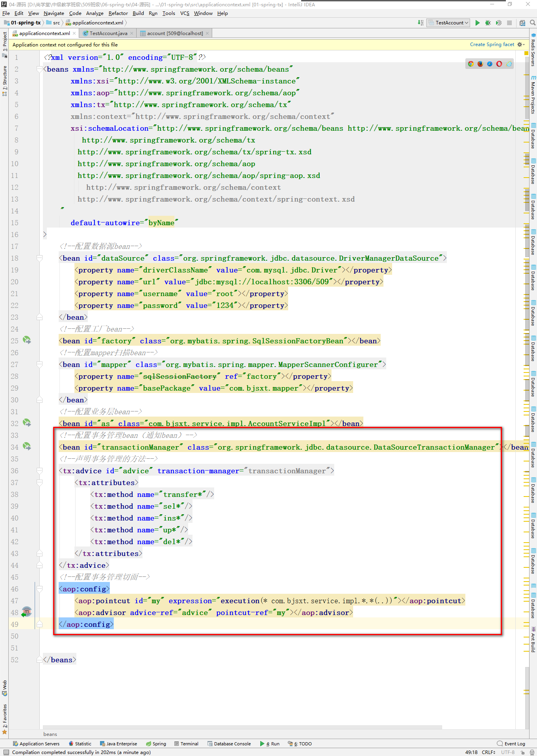
Task: Collapse the dataSource bean fold at line 18
Action: 39,258
